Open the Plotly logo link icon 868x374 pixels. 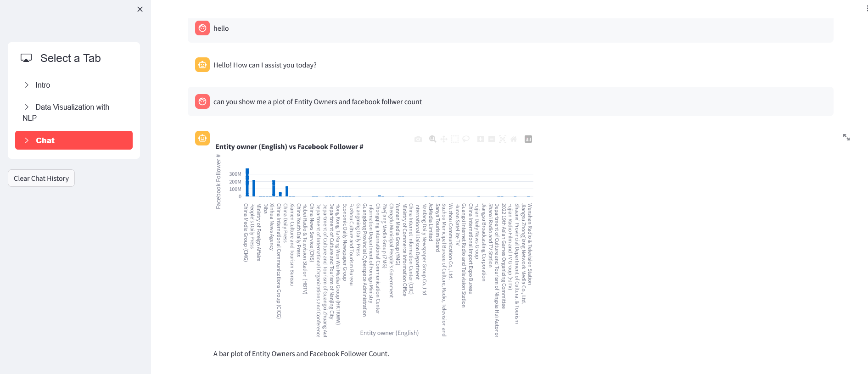pos(528,139)
